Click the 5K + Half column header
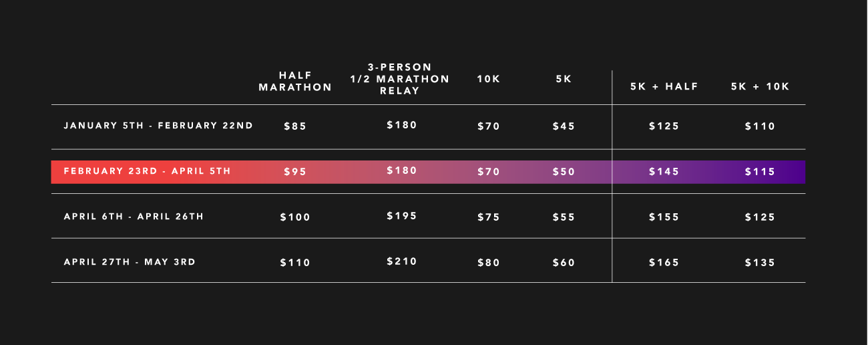Screen dimensions: 868x345 pyautogui.click(x=664, y=86)
